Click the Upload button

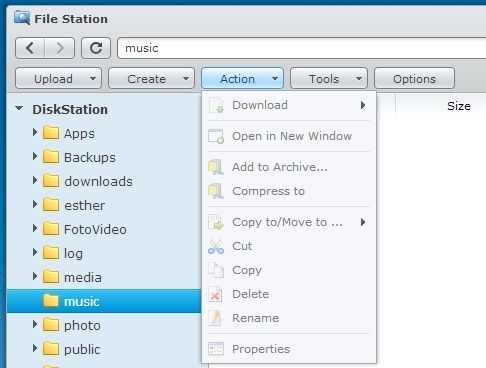click(58, 79)
